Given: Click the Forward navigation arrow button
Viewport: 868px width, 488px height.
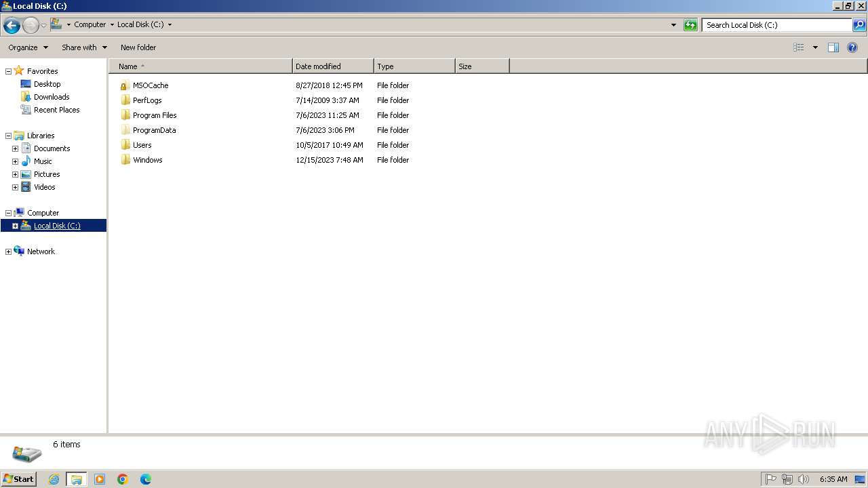Looking at the screenshot, I should click(31, 26).
